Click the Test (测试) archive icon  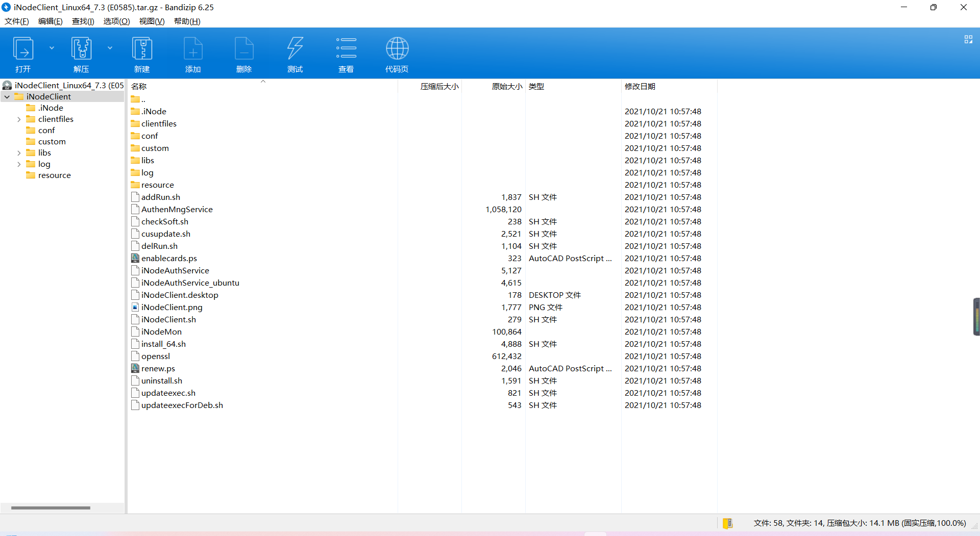(295, 49)
